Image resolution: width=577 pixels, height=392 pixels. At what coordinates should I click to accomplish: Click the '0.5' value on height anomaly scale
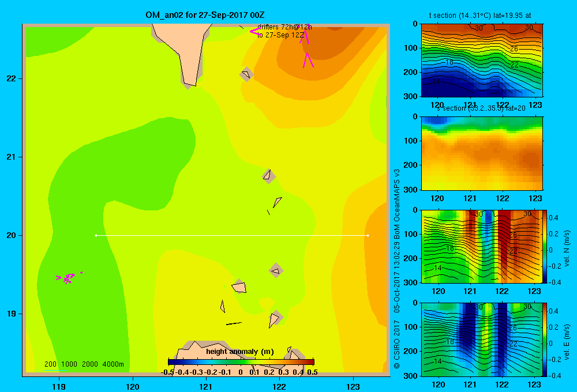click(312, 372)
